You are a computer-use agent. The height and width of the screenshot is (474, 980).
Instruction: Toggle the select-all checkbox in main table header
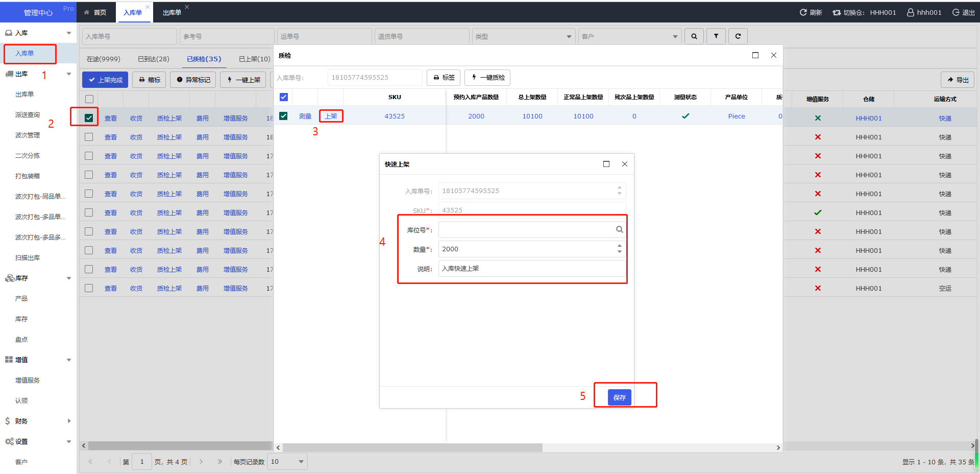click(x=89, y=99)
